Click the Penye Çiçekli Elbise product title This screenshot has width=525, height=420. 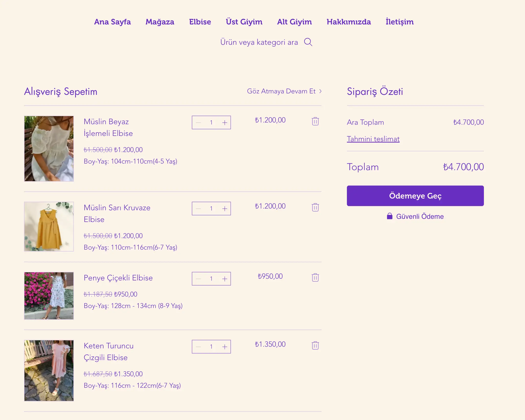click(x=118, y=278)
